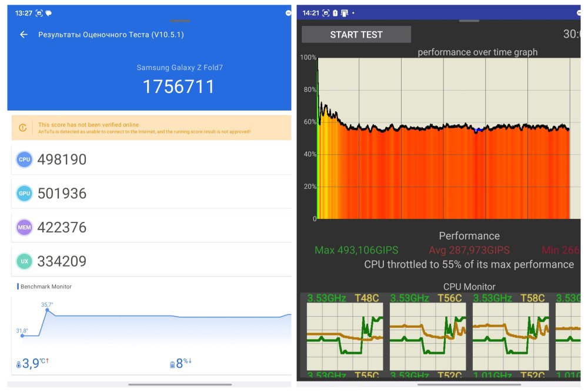Viewport: 588px width, 392px height.
Task: Tap the 13:27 clock in left status bar
Action: pos(24,13)
